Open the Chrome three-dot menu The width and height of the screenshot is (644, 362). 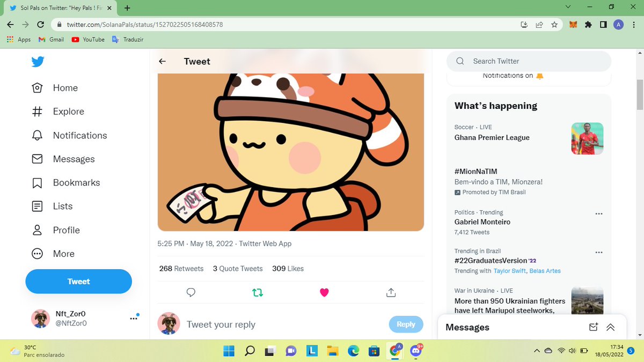633,25
